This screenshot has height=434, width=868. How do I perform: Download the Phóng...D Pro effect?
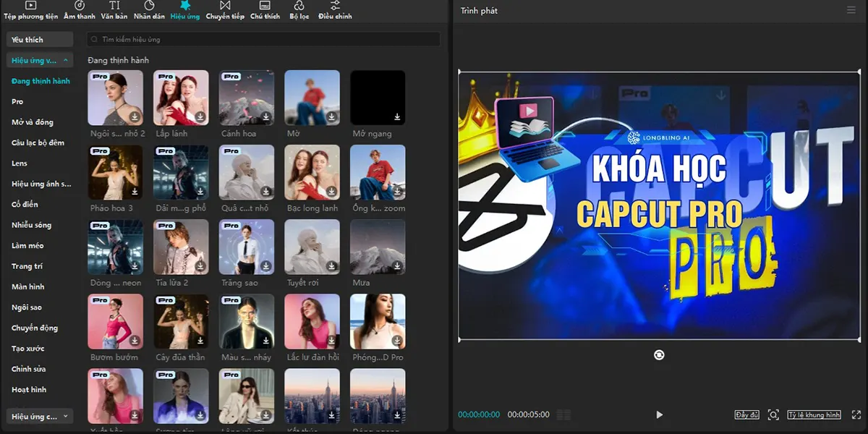397,341
